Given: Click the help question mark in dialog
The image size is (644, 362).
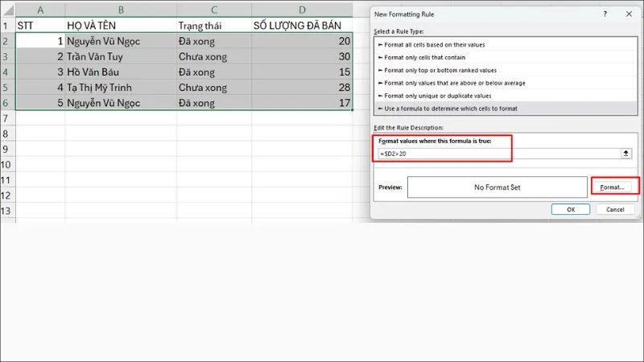Looking at the screenshot, I should coord(605,14).
